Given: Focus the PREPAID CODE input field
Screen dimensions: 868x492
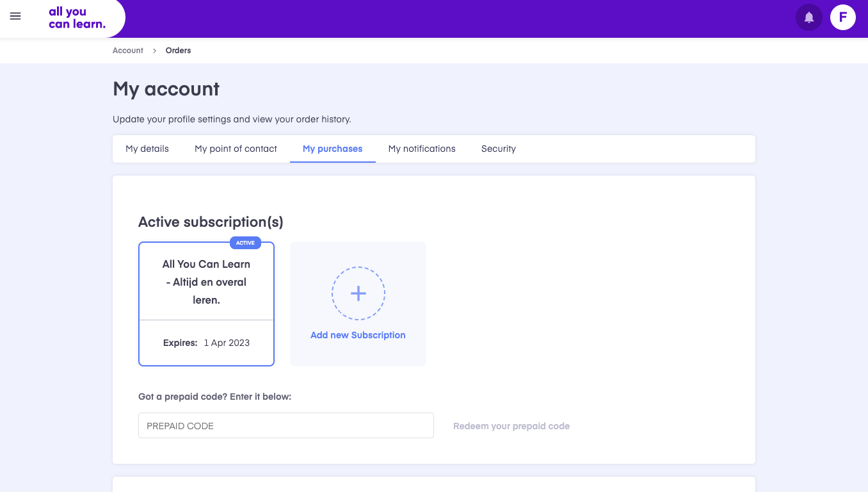Looking at the screenshot, I should point(286,425).
